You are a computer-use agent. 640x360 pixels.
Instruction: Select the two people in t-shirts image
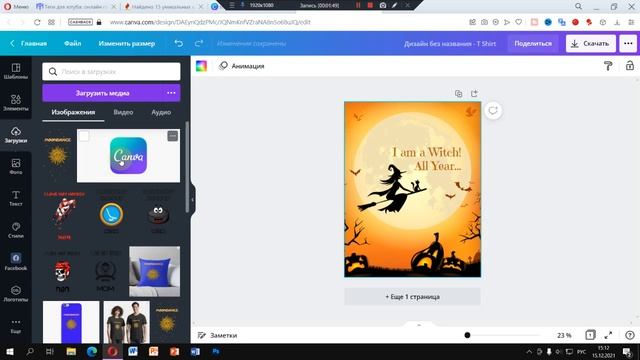(127, 322)
